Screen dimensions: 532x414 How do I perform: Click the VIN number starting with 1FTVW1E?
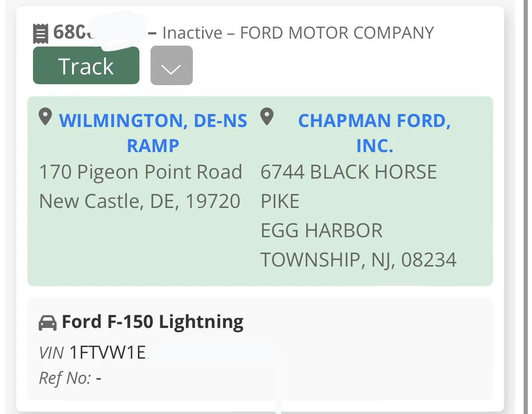108,353
